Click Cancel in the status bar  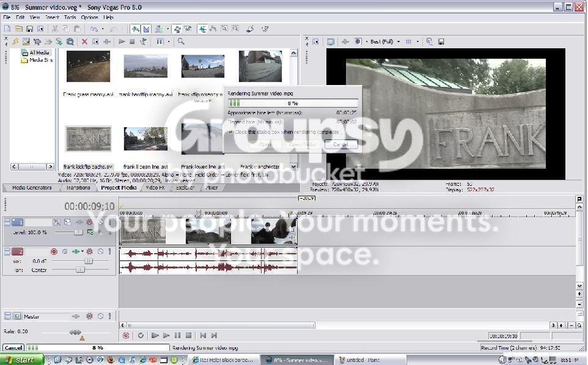pos(13,348)
